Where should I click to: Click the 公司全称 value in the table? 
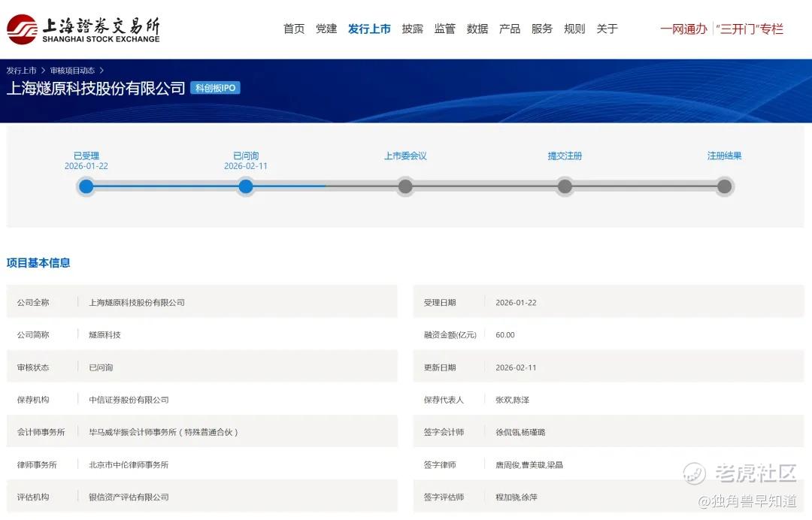coord(137,303)
